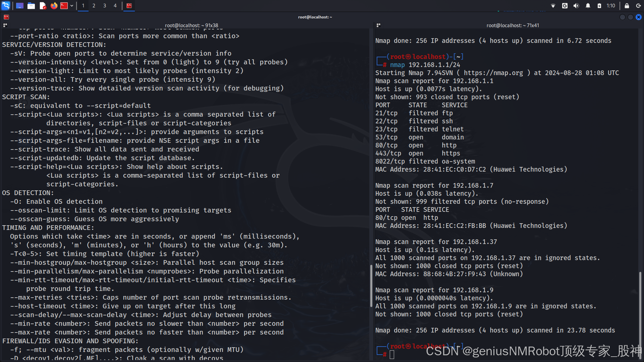
Task: Click the 1:10 clock
Action: 611,6
